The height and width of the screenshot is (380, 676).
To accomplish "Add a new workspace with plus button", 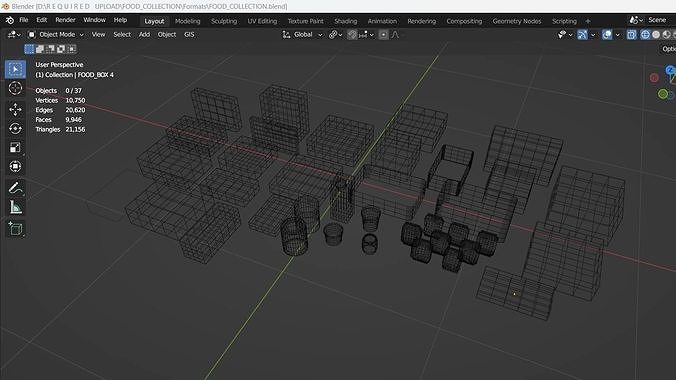I will pos(588,21).
